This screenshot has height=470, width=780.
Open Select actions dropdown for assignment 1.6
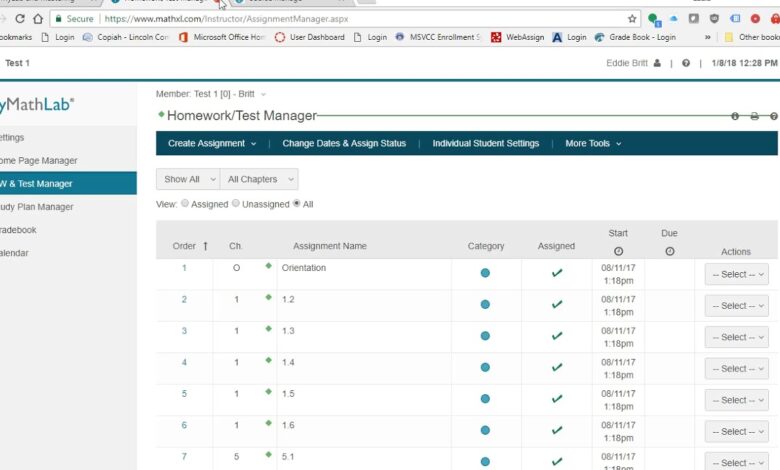point(737,431)
